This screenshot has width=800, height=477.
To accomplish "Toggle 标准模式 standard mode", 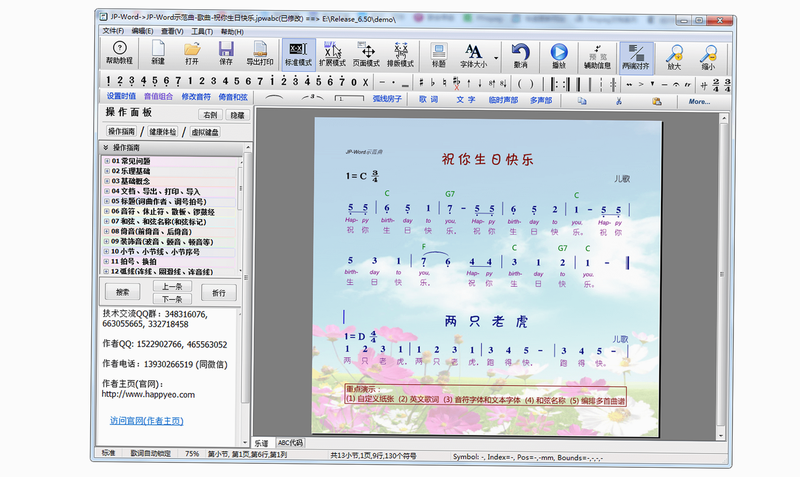I will [x=298, y=54].
